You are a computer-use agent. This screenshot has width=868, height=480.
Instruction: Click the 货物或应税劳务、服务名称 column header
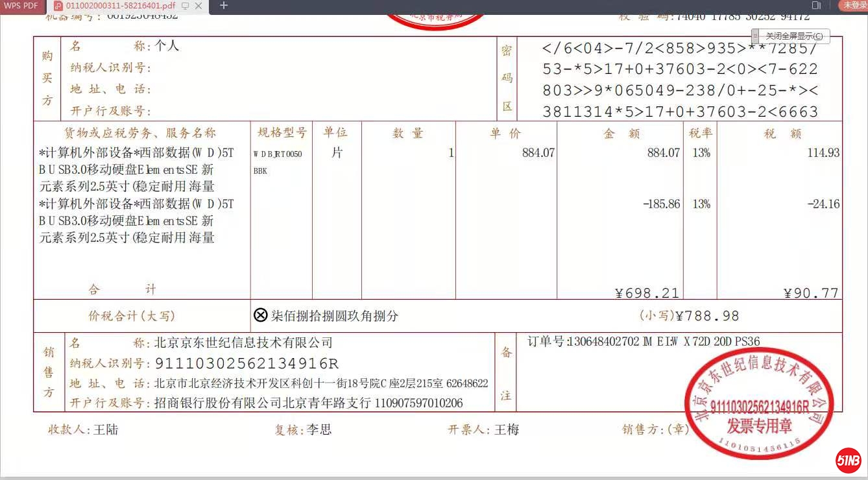click(140, 133)
